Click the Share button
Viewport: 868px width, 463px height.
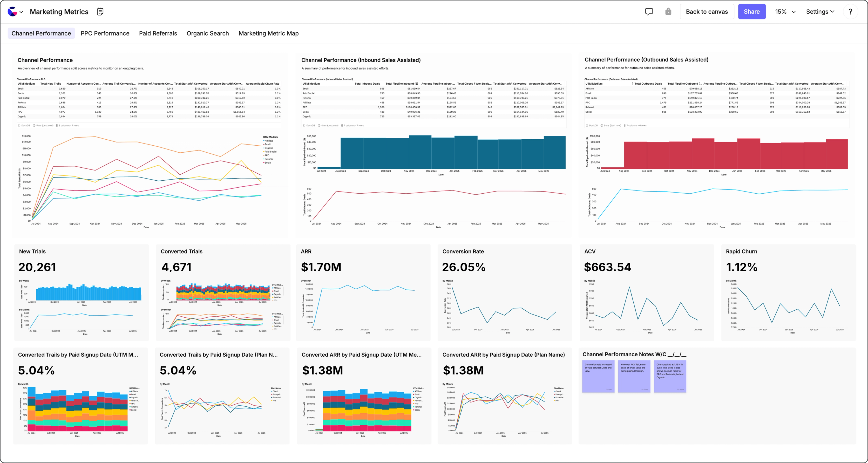pos(752,12)
